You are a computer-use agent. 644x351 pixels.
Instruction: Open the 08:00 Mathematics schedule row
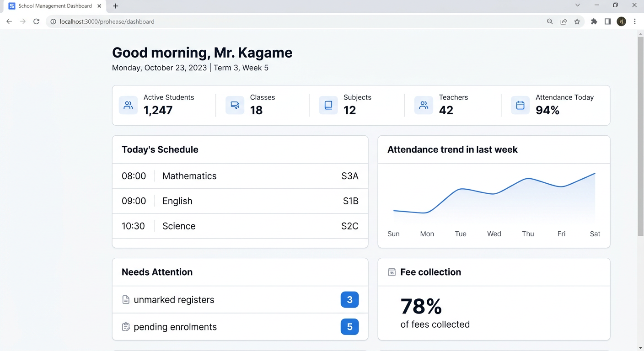[x=240, y=176]
